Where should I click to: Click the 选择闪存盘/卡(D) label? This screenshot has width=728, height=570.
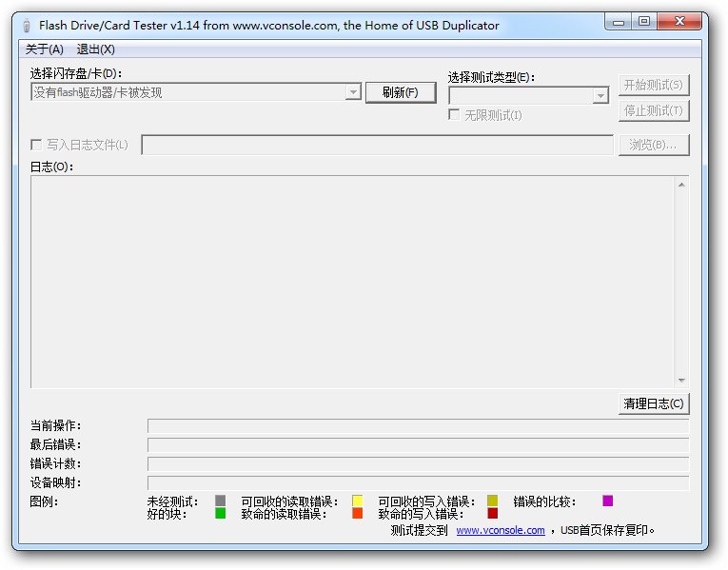[76, 73]
